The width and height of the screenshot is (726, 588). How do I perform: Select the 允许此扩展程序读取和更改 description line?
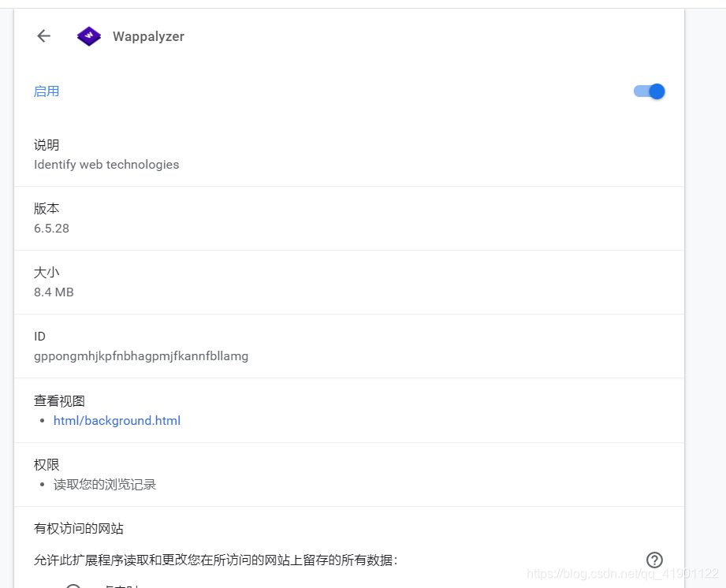pos(216,560)
